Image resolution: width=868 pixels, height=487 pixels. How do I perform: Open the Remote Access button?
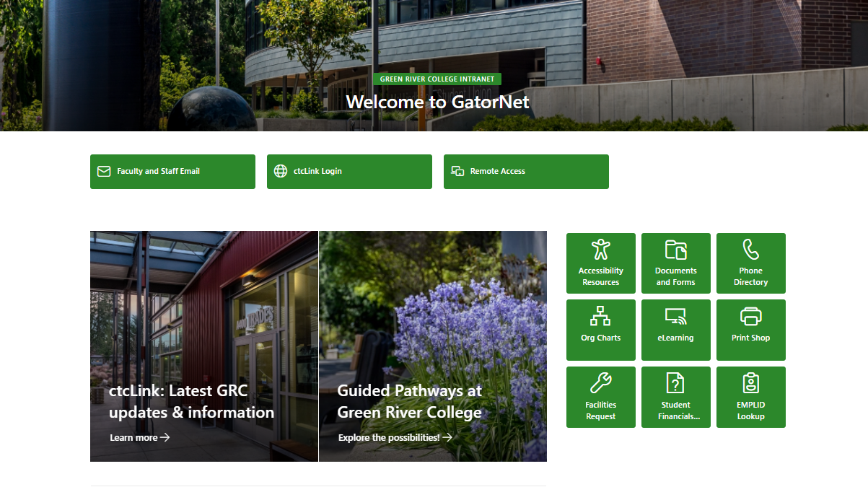pos(526,172)
